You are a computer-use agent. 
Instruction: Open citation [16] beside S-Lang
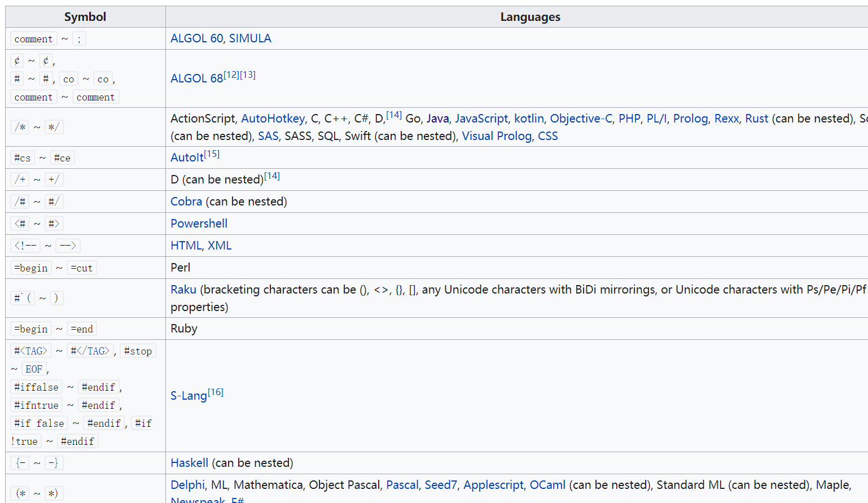(x=216, y=392)
